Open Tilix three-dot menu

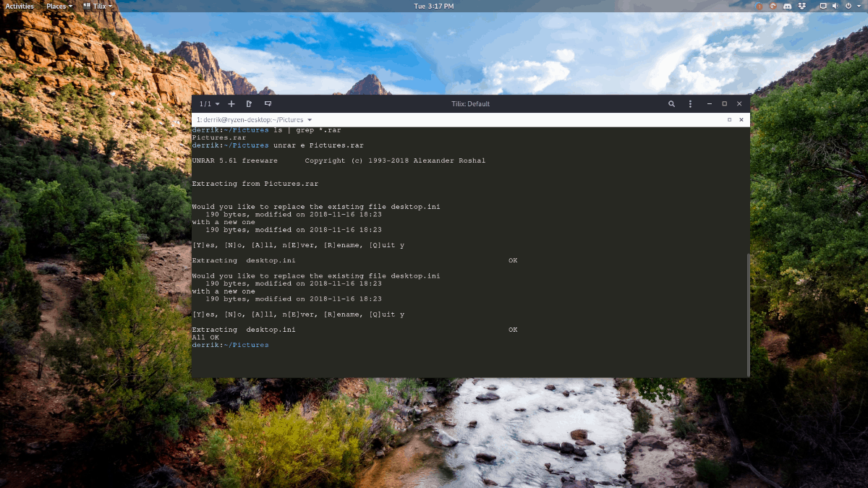[x=690, y=104]
